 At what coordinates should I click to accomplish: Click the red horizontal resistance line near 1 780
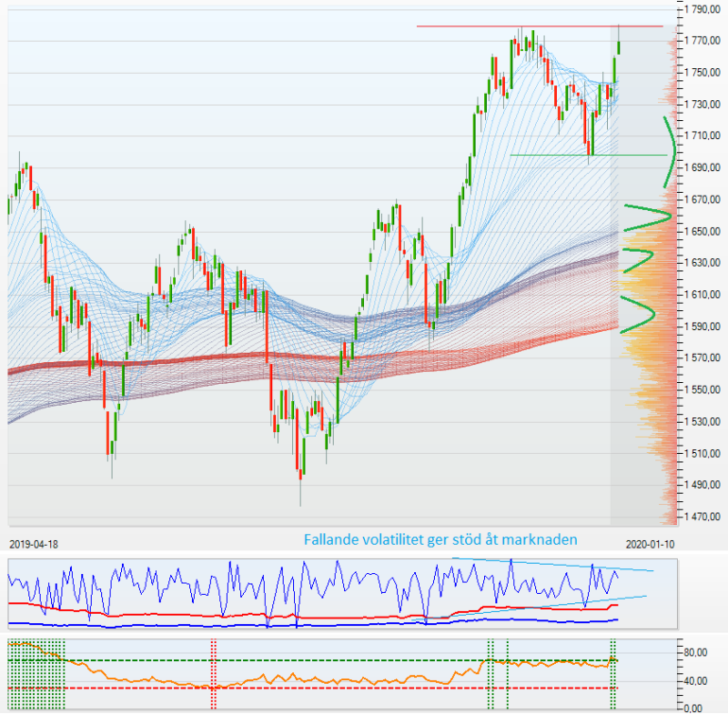point(540,26)
